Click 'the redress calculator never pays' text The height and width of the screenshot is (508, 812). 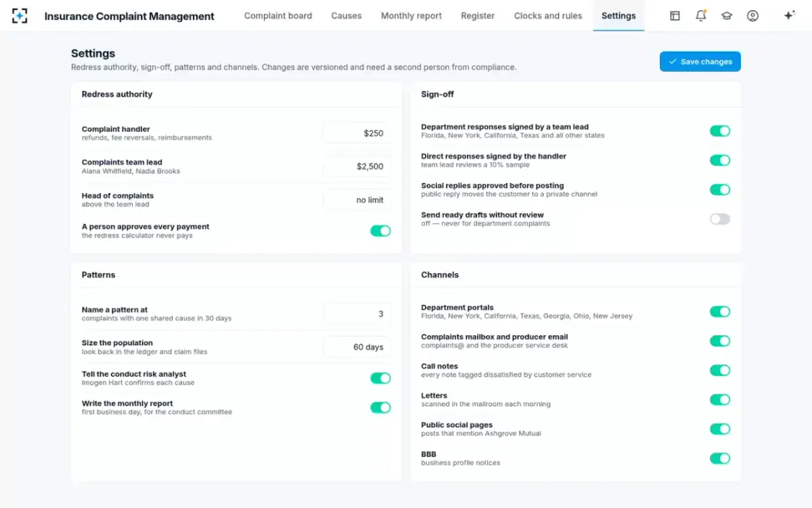[x=137, y=236]
